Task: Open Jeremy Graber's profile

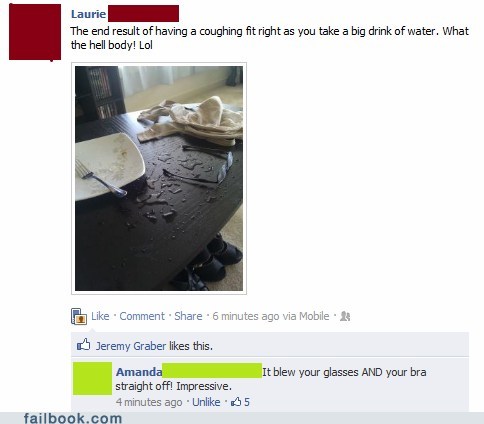Action: 131,346
